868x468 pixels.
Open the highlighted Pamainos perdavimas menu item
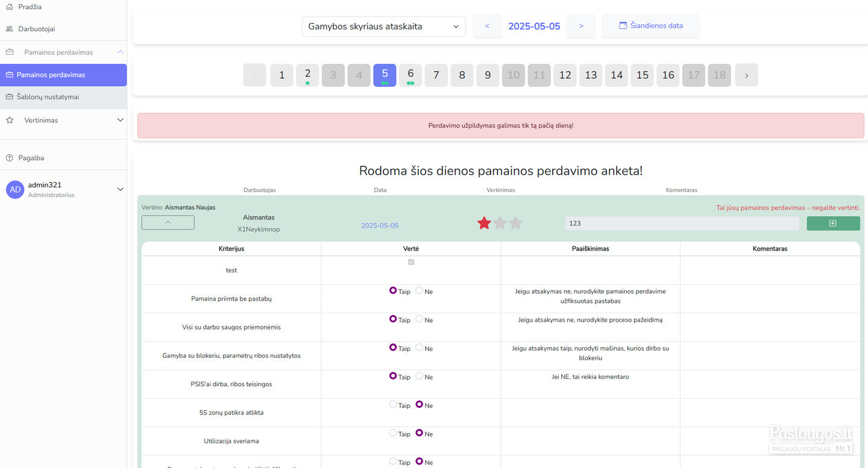tap(63, 75)
